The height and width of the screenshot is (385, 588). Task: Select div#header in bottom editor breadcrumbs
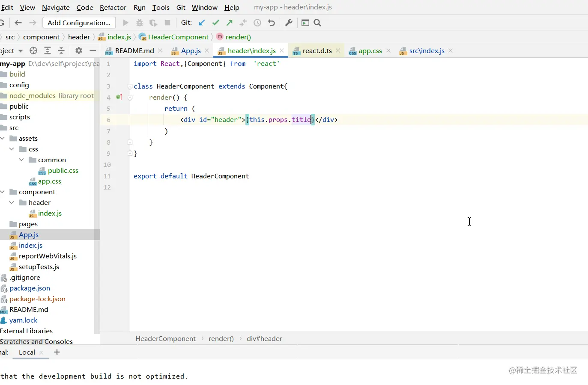(x=264, y=338)
